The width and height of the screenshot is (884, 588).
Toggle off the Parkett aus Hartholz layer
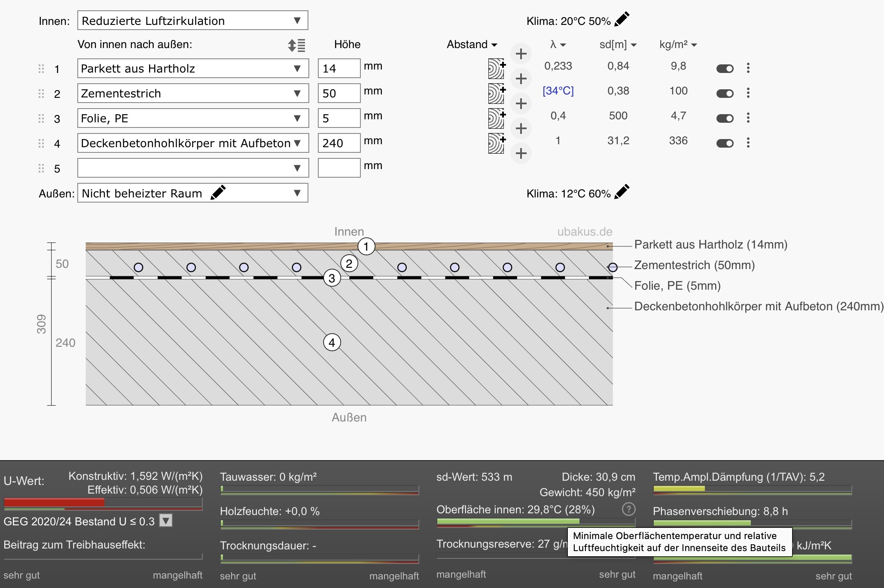pyautogui.click(x=725, y=69)
